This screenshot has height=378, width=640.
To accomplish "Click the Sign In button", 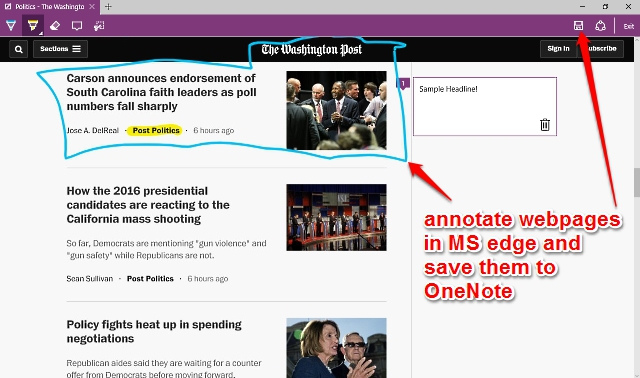I will point(558,49).
